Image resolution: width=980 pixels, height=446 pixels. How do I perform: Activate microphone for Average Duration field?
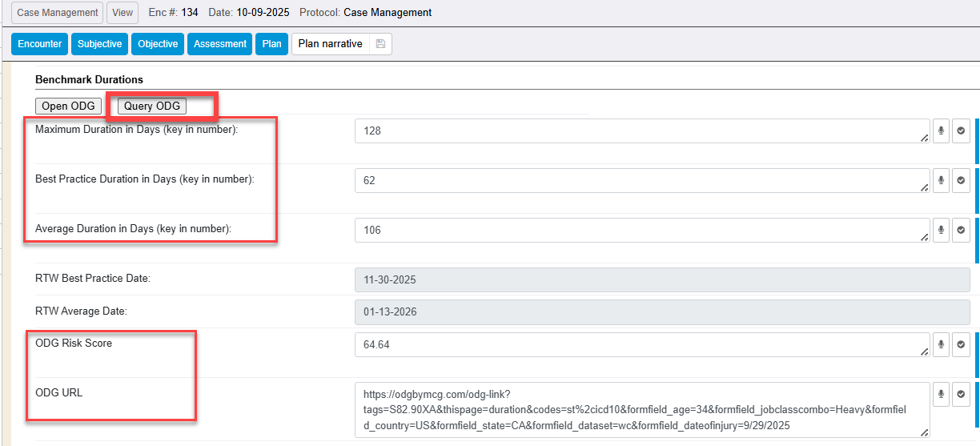[941, 230]
